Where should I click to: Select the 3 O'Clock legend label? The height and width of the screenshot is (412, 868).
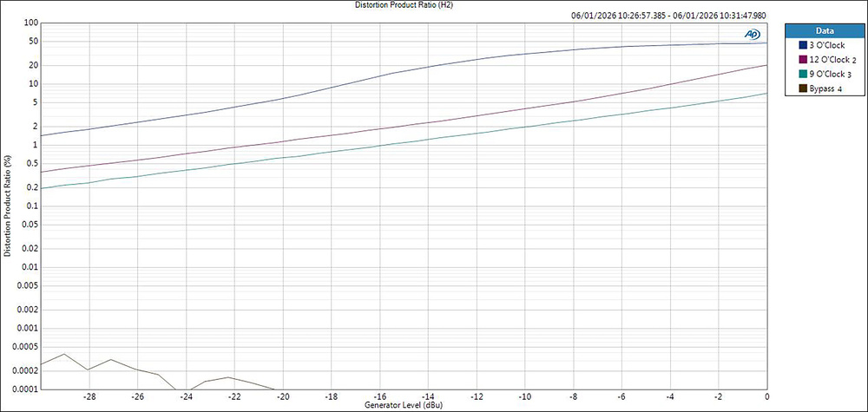pos(825,45)
